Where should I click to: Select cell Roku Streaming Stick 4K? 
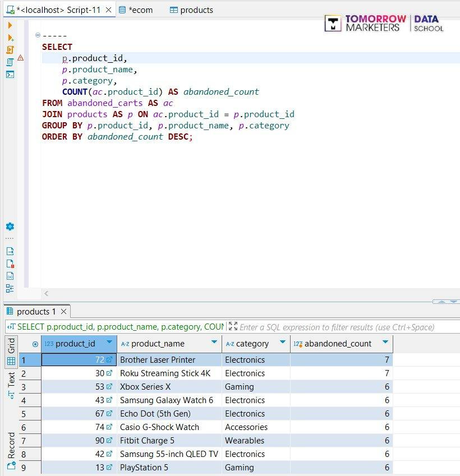pyautogui.click(x=169, y=373)
